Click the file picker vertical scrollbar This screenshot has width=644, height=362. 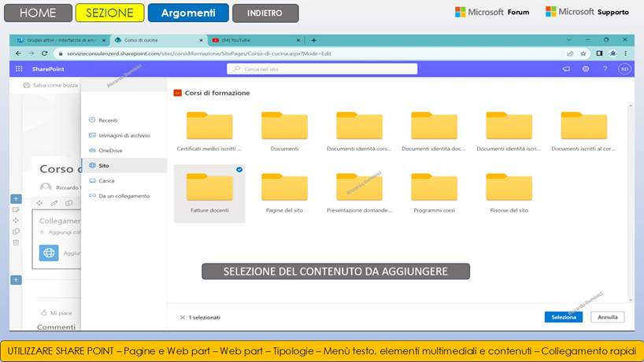pyautogui.click(x=631, y=203)
